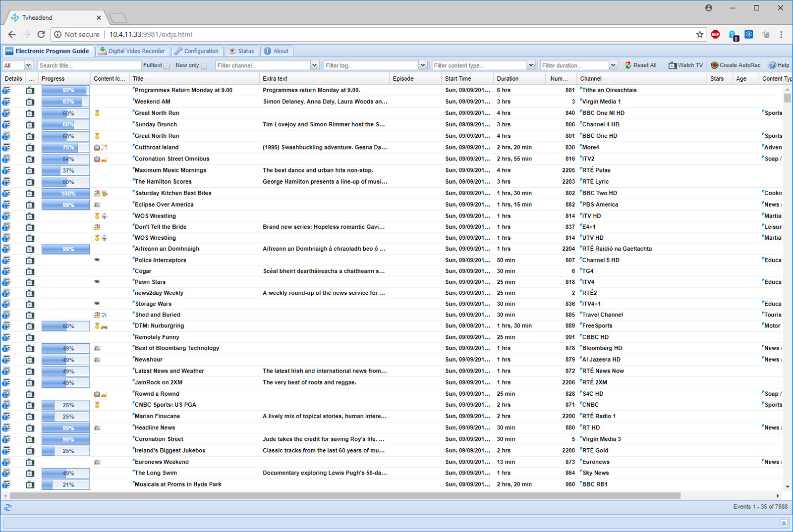Enable the Fulltext checkbox

click(167, 65)
